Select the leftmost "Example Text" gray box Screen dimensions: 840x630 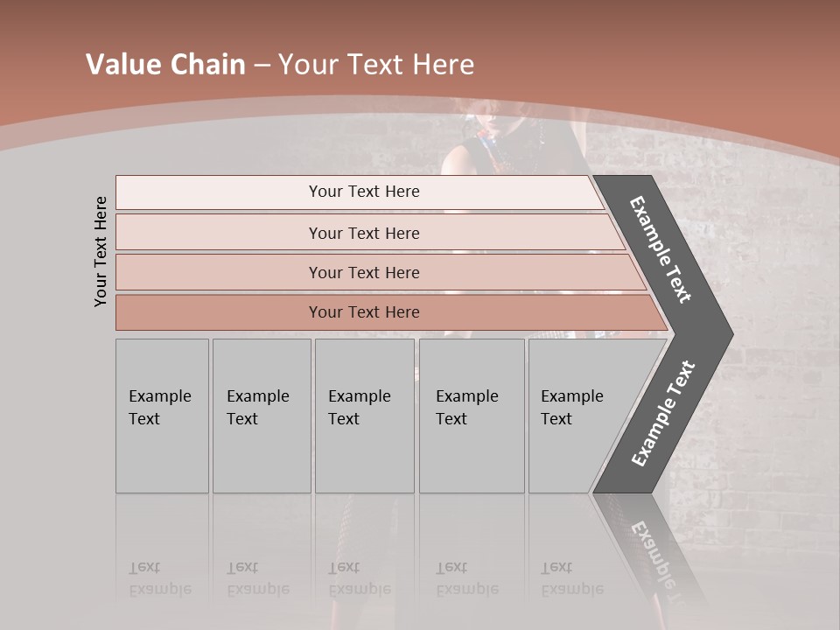(x=162, y=416)
